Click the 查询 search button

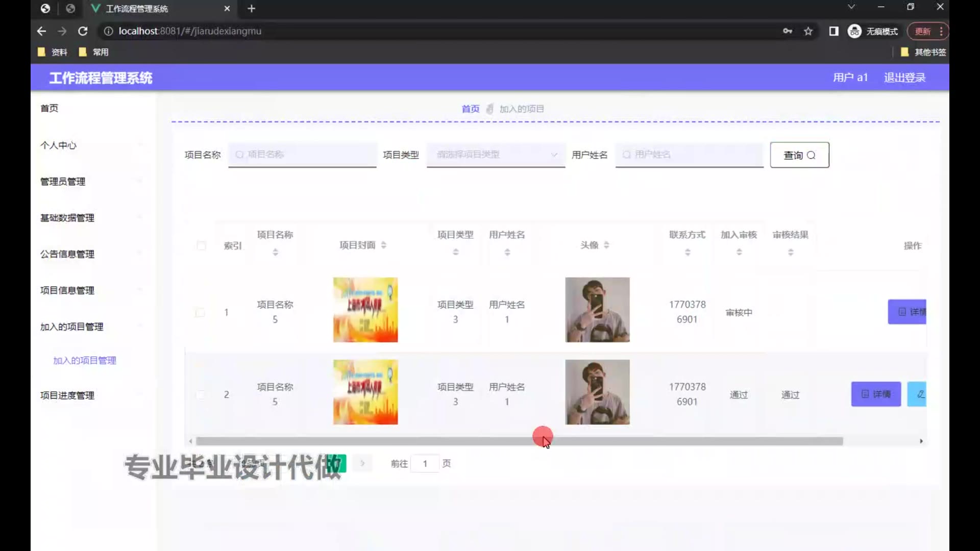[799, 155]
